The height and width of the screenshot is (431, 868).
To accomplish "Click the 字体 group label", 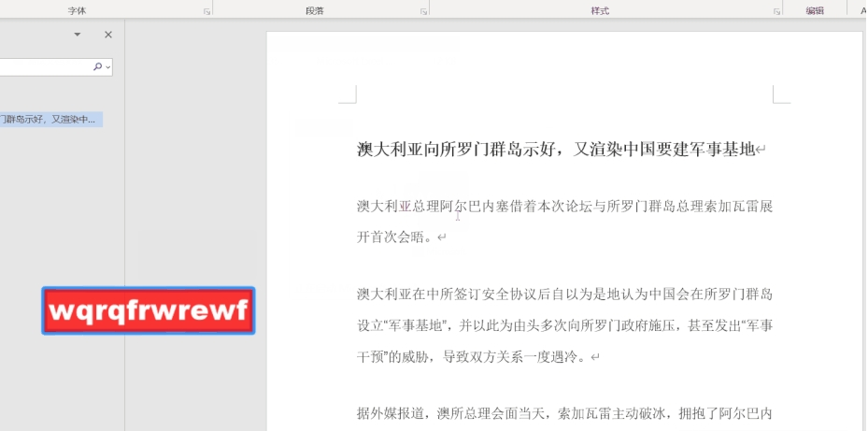I will click(77, 11).
